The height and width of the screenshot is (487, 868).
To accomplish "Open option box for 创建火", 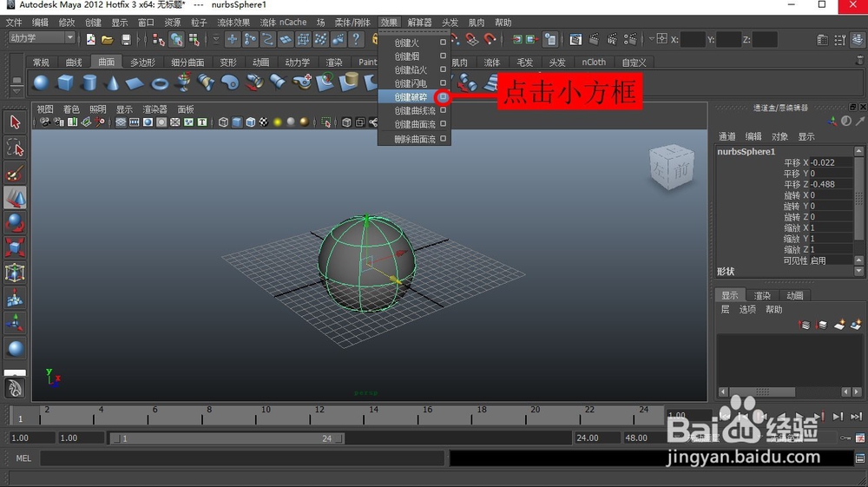I will click(x=443, y=42).
